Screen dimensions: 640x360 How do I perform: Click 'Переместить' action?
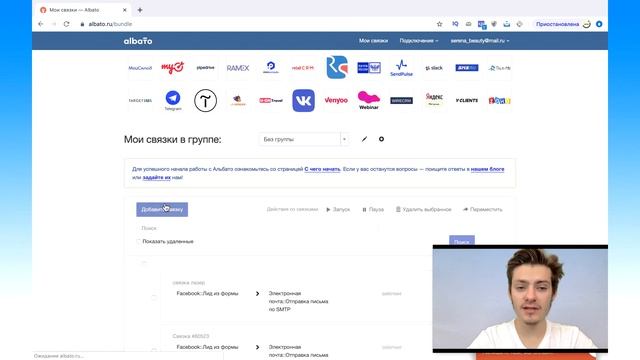(x=482, y=209)
